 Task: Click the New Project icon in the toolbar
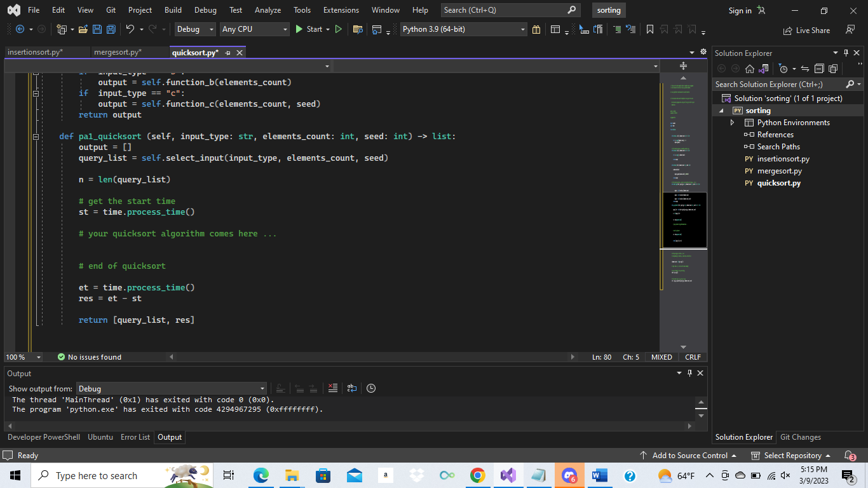pos(62,29)
